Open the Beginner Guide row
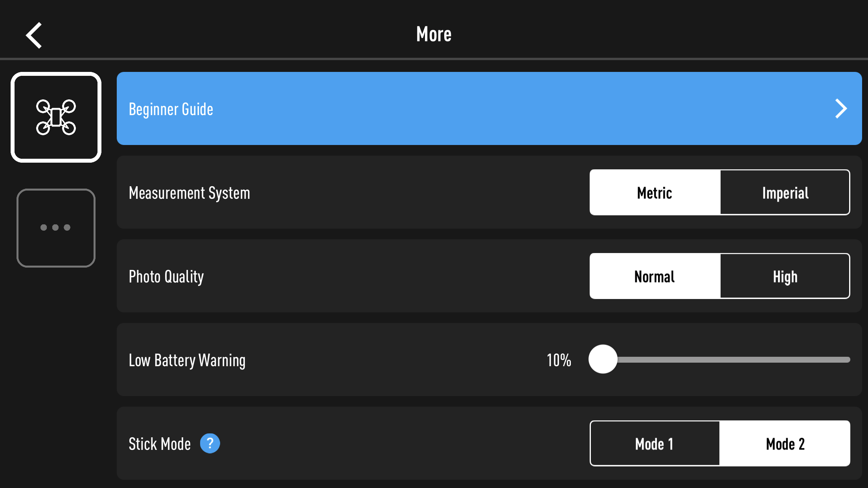 (x=489, y=108)
